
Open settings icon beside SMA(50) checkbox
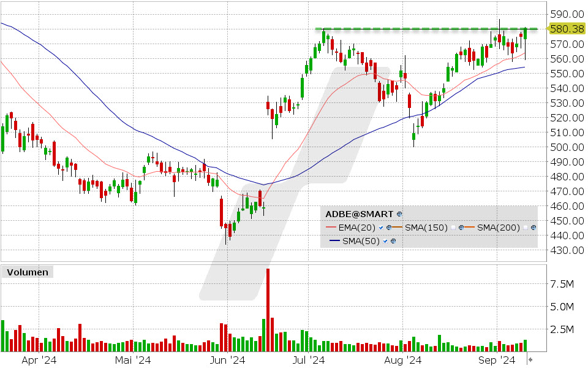tap(393, 241)
